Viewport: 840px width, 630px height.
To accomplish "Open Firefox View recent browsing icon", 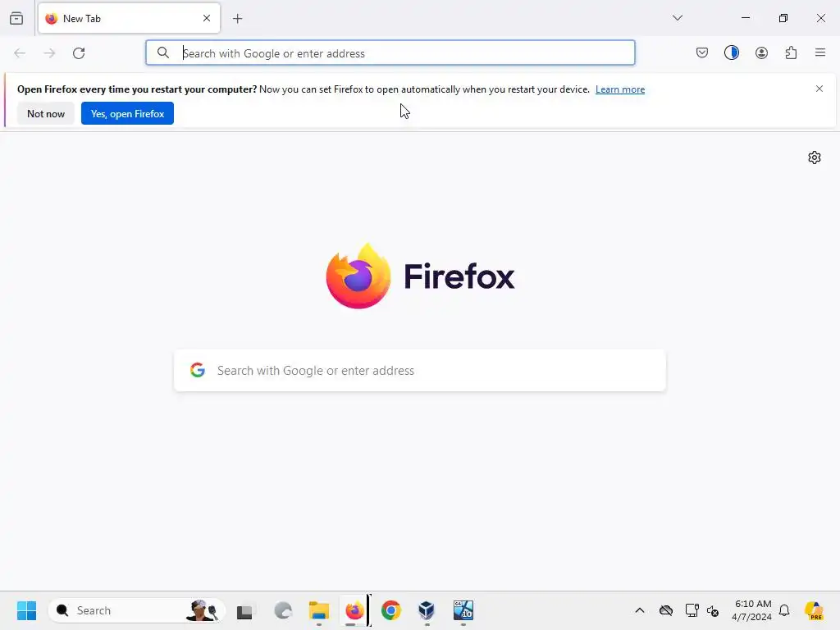I will [x=16, y=18].
